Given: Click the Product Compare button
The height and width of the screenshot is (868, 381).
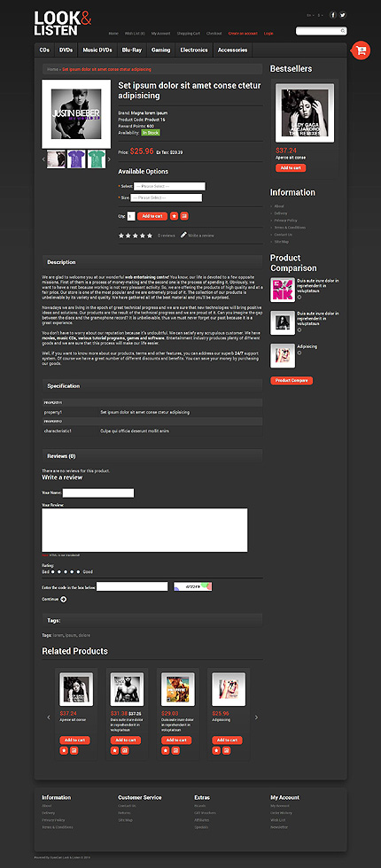Looking at the screenshot, I should point(292,380).
